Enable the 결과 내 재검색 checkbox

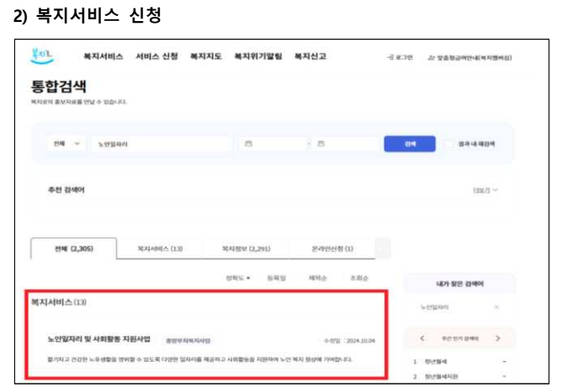(x=449, y=144)
